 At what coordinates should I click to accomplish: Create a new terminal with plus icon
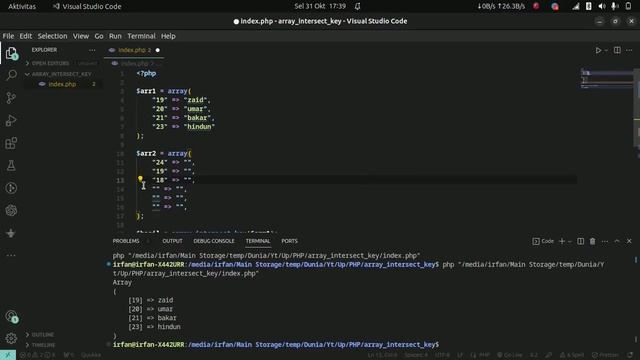coord(562,241)
